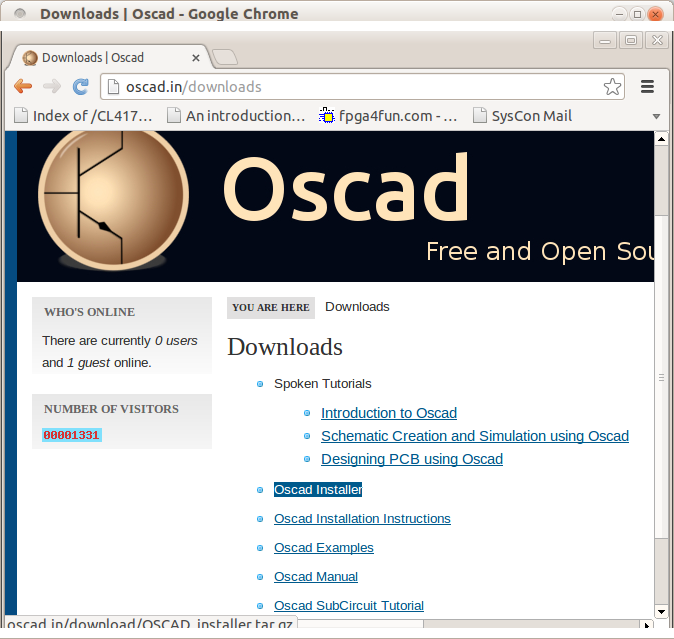Open the An introduction bookmark

click(236, 116)
